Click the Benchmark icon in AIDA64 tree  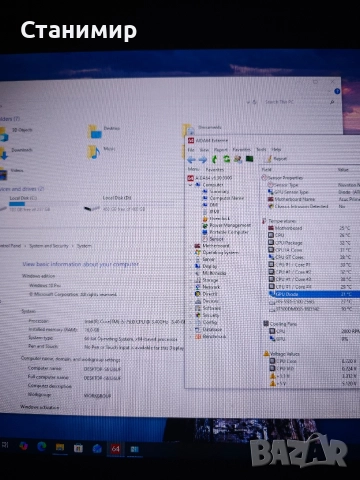click(198, 337)
